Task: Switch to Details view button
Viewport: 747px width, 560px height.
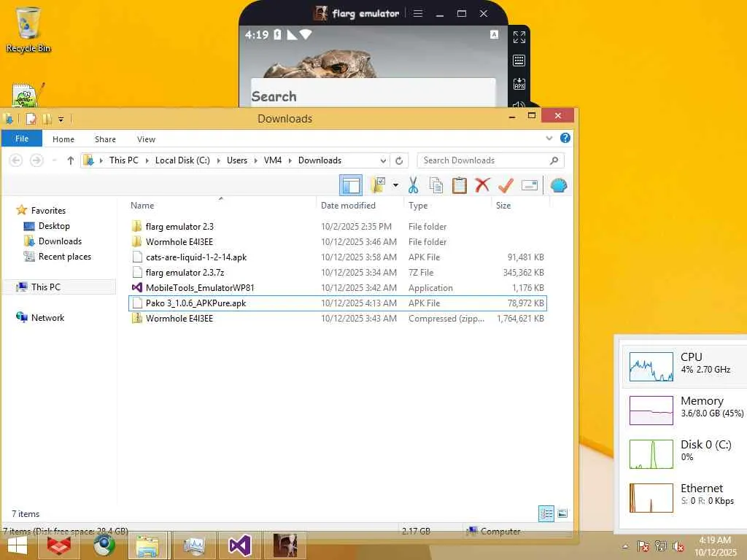Action: point(546,513)
